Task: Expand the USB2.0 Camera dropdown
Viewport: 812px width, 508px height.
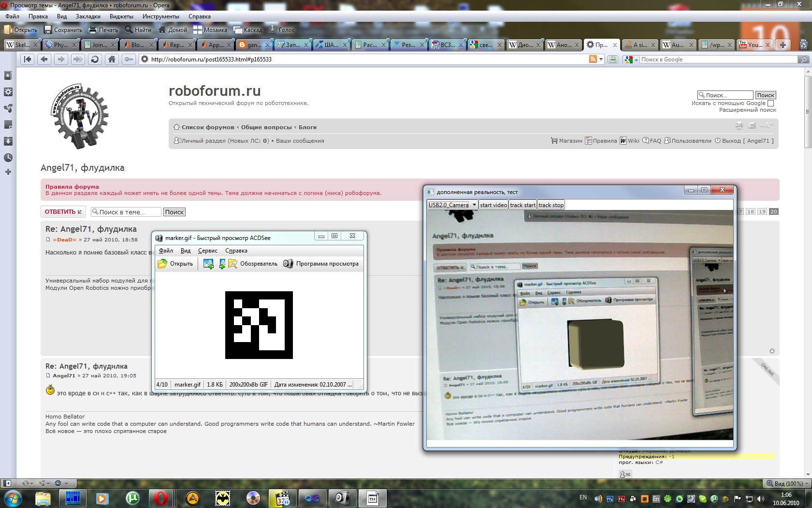Action: click(x=474, y=205)
